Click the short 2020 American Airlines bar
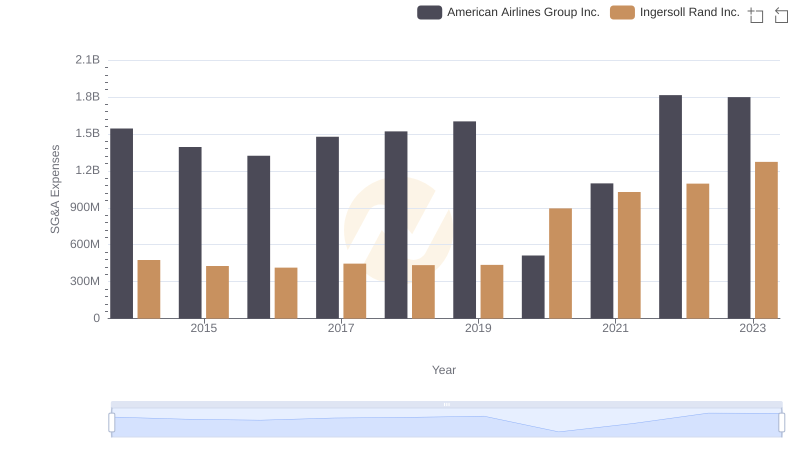 [533, 287]
